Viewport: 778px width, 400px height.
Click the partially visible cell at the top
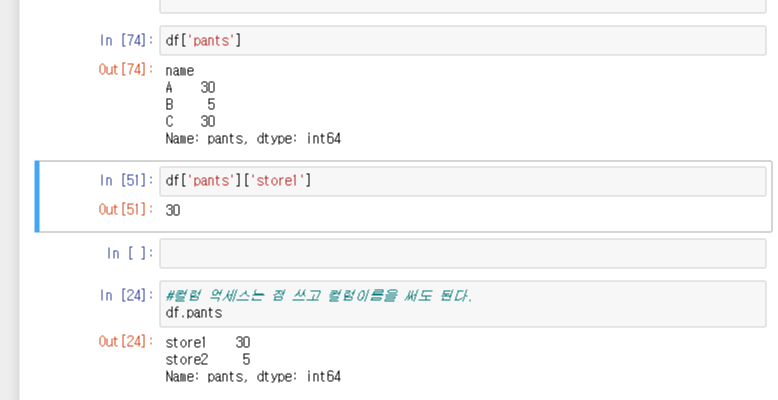click(462, 6)
